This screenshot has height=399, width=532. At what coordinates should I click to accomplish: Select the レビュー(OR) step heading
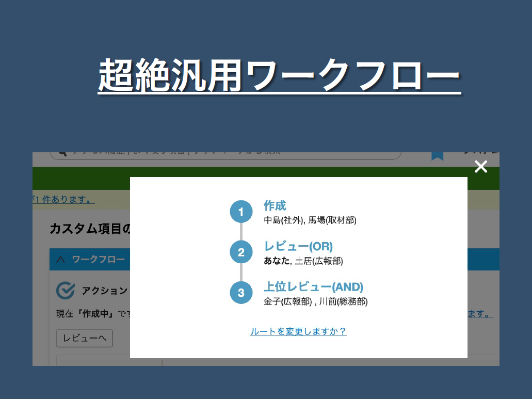click(x=298, y=246)
